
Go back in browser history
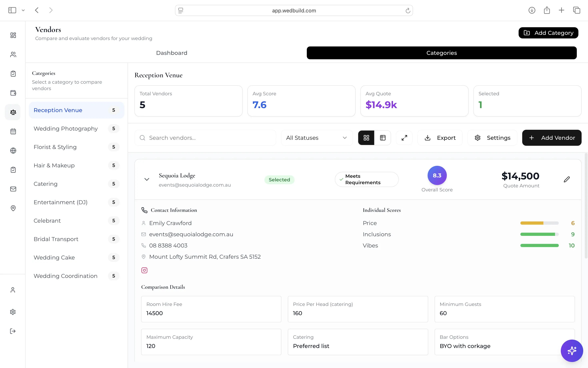(37, 10)
